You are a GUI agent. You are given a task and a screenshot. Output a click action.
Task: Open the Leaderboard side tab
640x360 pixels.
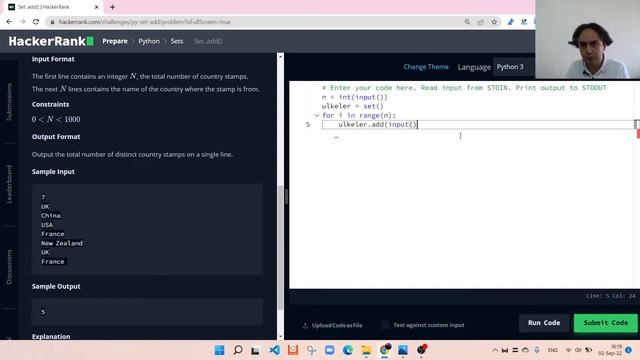coord(9,184)
